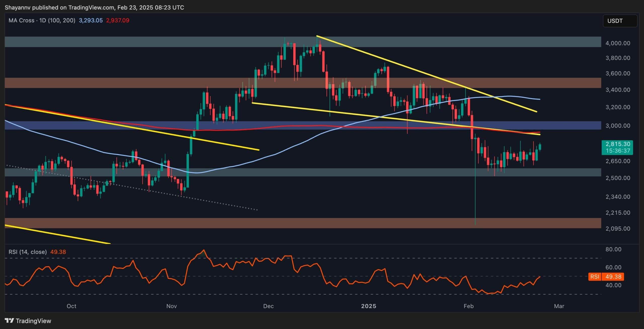This screenshot has height=329, width=644.
Task: Open the USDT currency selector
Action: click(620, 21)
